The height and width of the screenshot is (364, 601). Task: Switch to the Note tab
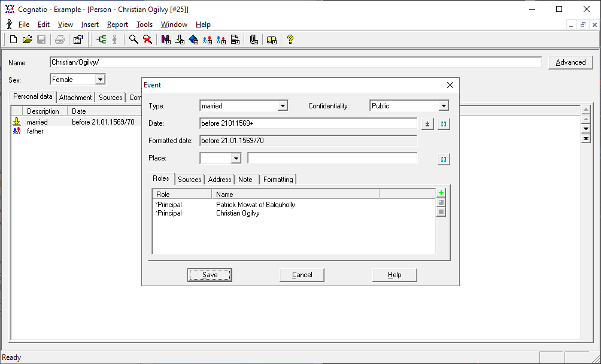pos(245,180)
